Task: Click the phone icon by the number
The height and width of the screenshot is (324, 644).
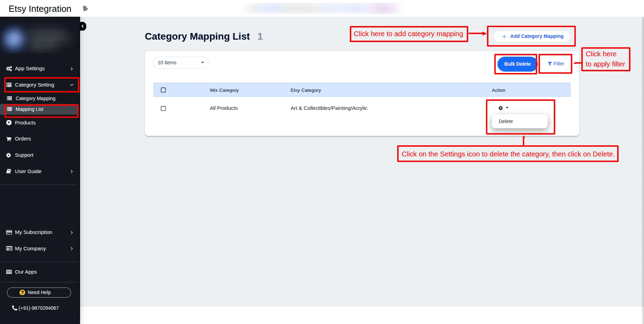Action: click(15, 308)
